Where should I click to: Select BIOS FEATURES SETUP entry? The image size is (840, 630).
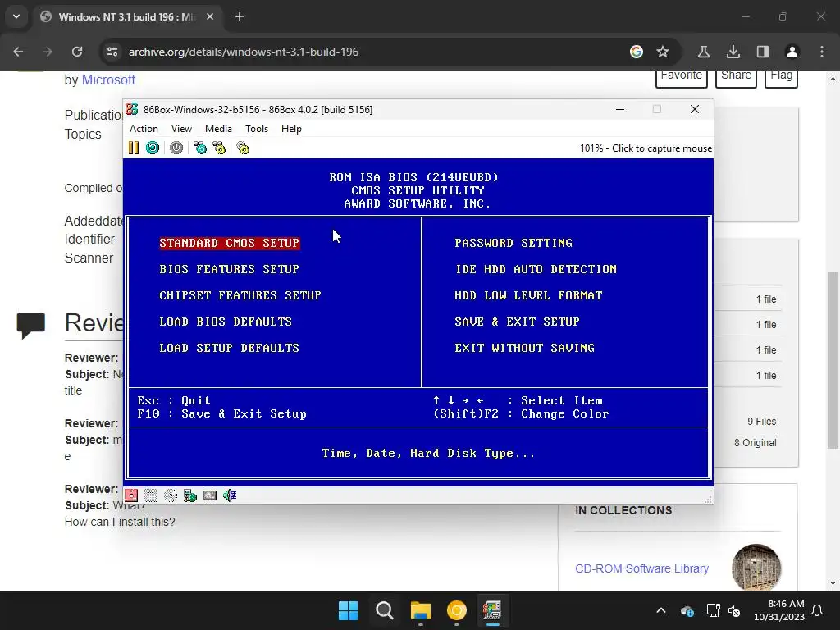coord(229,269)
